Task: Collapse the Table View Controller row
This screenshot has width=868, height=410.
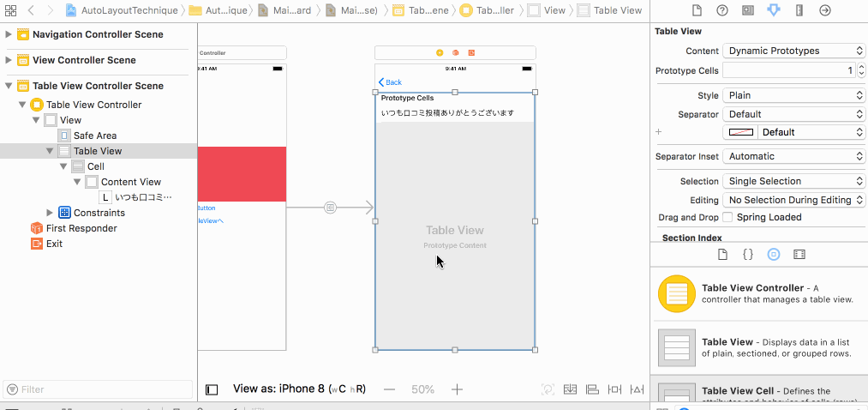Action: (x=22, y=105)
